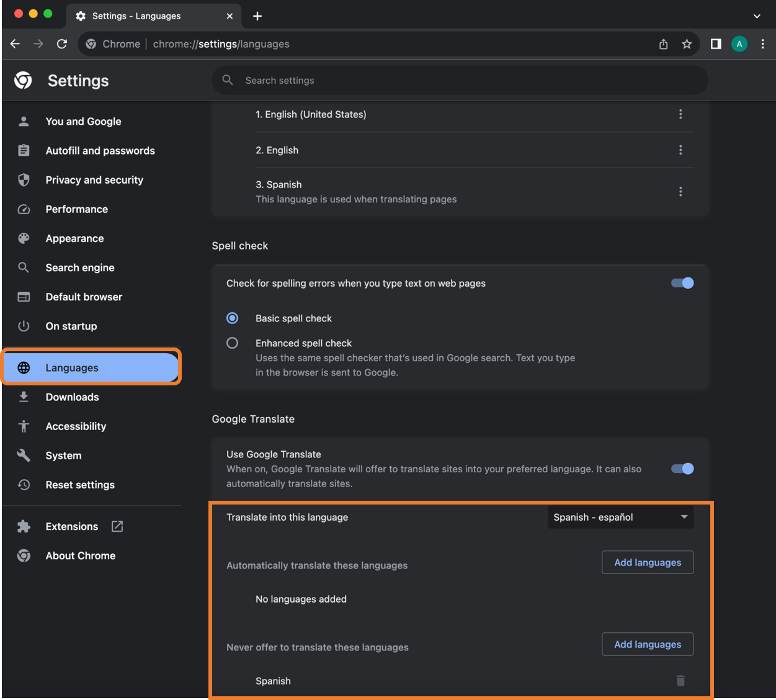Select Basic spell check radio button
776x700 pixels.
[x=232, y=318]
